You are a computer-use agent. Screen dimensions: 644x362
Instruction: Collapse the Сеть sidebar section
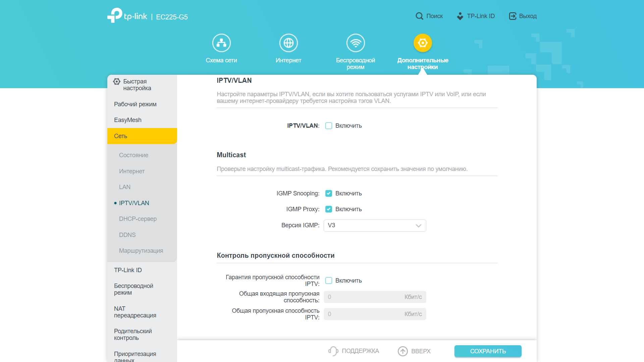[142, 136]
